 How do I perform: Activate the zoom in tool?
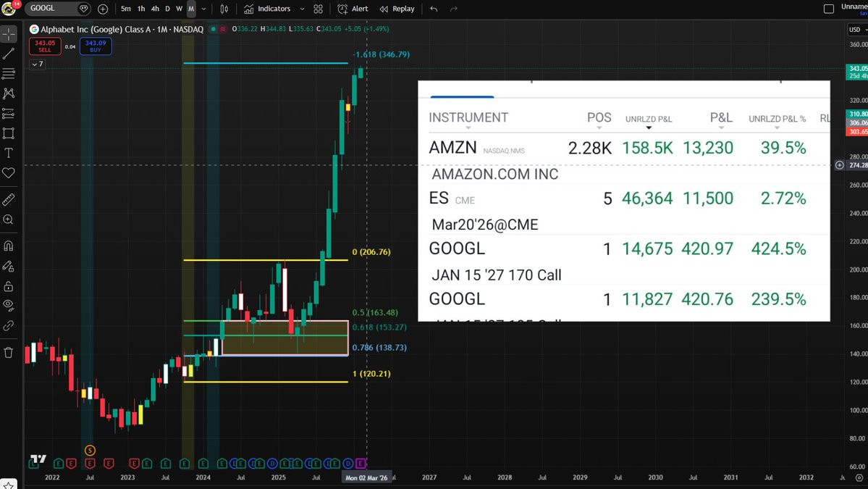click(x=9, y=220)
